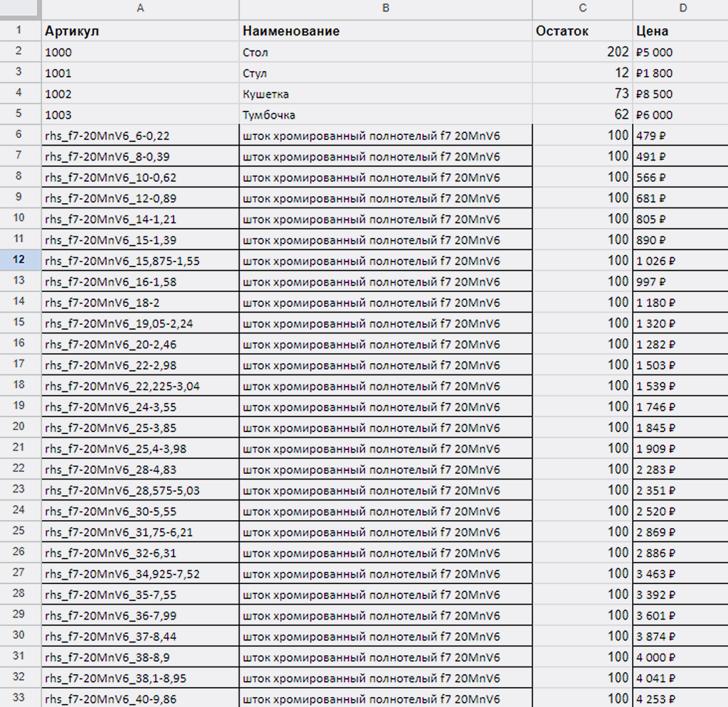728x707 pixels.
Task: Click the stock value 73
Action: [x=582, y=93]
